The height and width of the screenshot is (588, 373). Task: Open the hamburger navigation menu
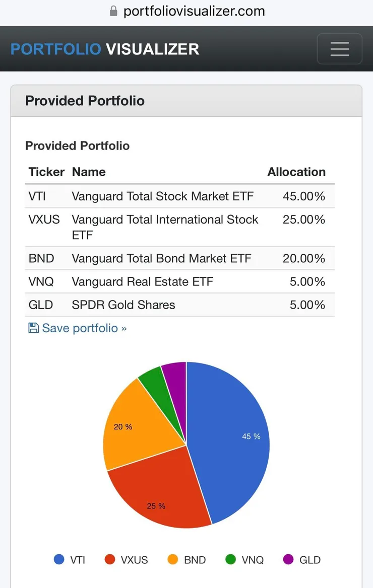[339, 49]
